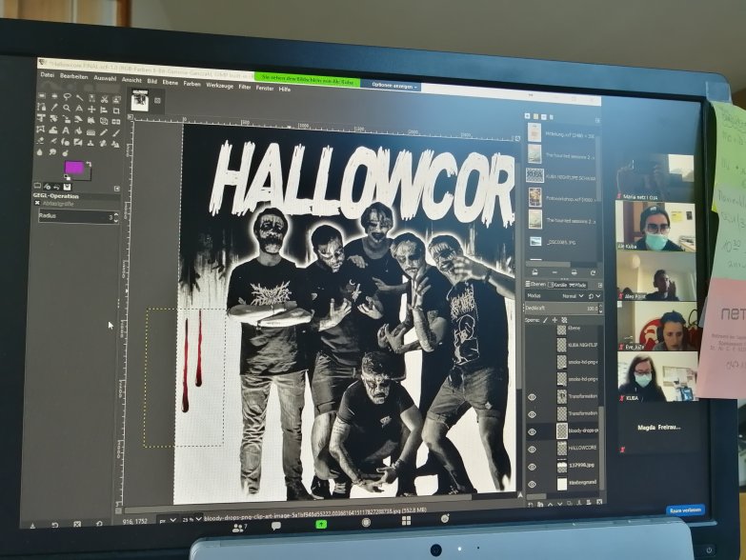This screenshot has height=560, width=746.
Task: Reset colors to black and white
Action: (67, 177)
